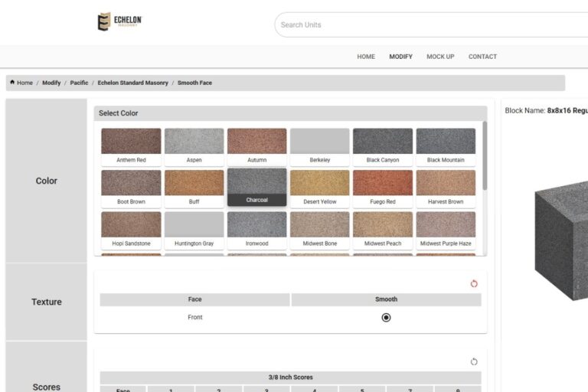Image resolution: width=588 pixels, height=392 pixels.
Task: Click the reset icon in Scores panel
Action: (474, 362)
